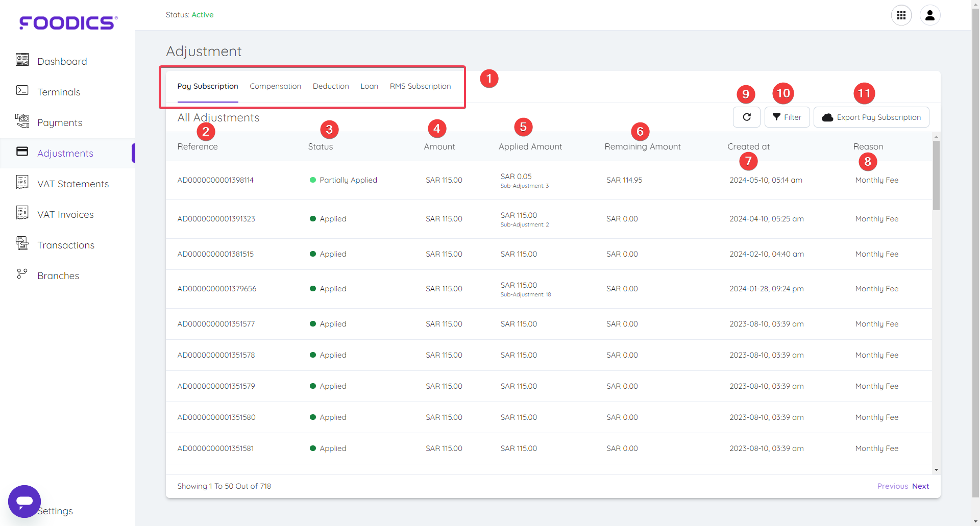Open the chat support bubble
This screenshot has width=980, height=526.
point(24,501)
